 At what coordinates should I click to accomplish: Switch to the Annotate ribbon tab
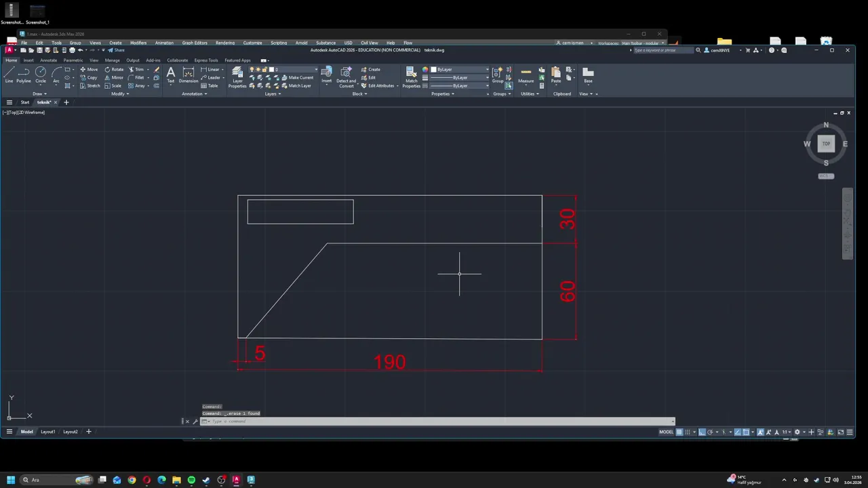[49, 60]
